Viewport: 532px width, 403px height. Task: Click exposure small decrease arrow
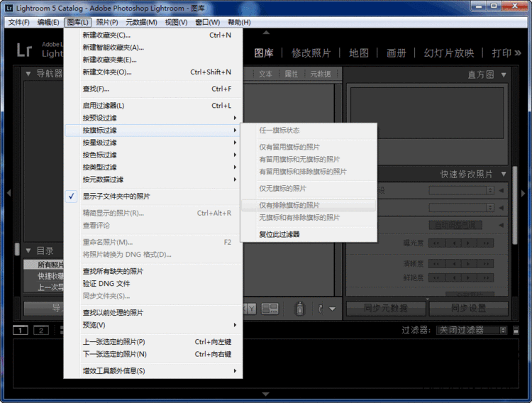(453, 243)
